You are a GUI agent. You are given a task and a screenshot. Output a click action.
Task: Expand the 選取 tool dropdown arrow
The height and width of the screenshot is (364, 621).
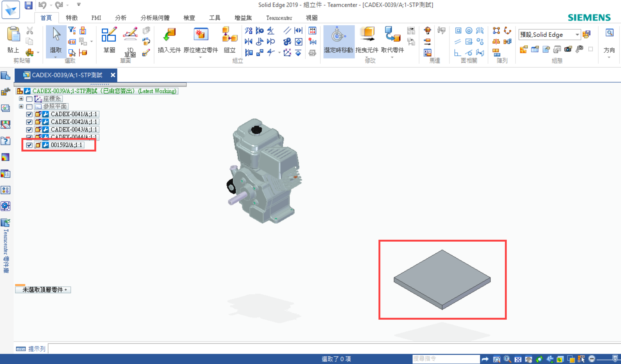(56, 57)
